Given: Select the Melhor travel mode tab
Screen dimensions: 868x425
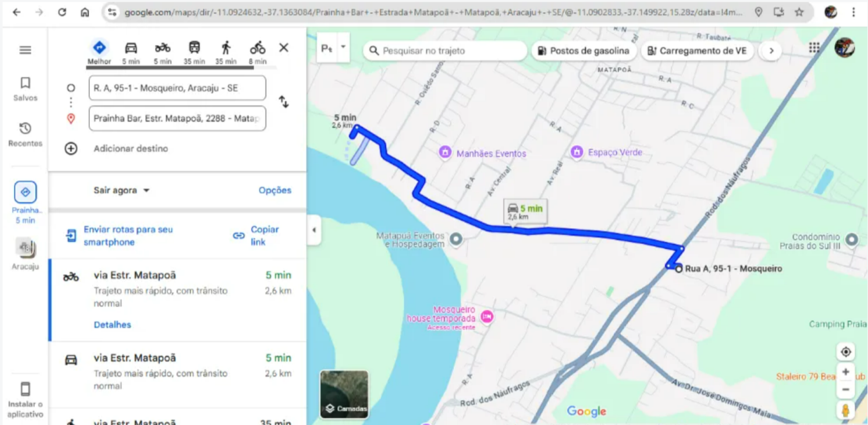Looking at the screenshot, I should click(x=99, y=52).
